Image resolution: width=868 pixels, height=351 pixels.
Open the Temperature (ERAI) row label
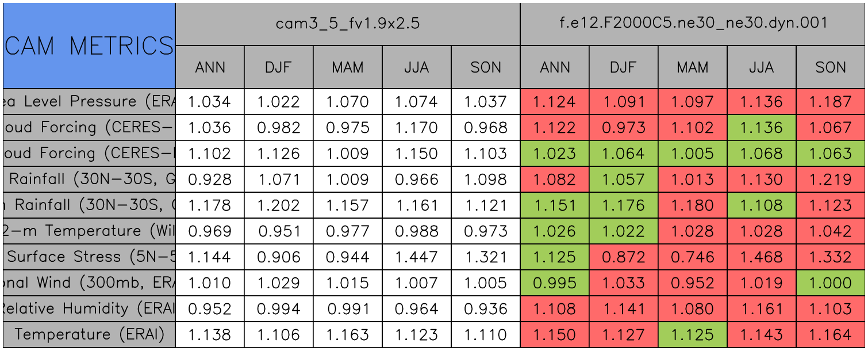coord(89,334)
